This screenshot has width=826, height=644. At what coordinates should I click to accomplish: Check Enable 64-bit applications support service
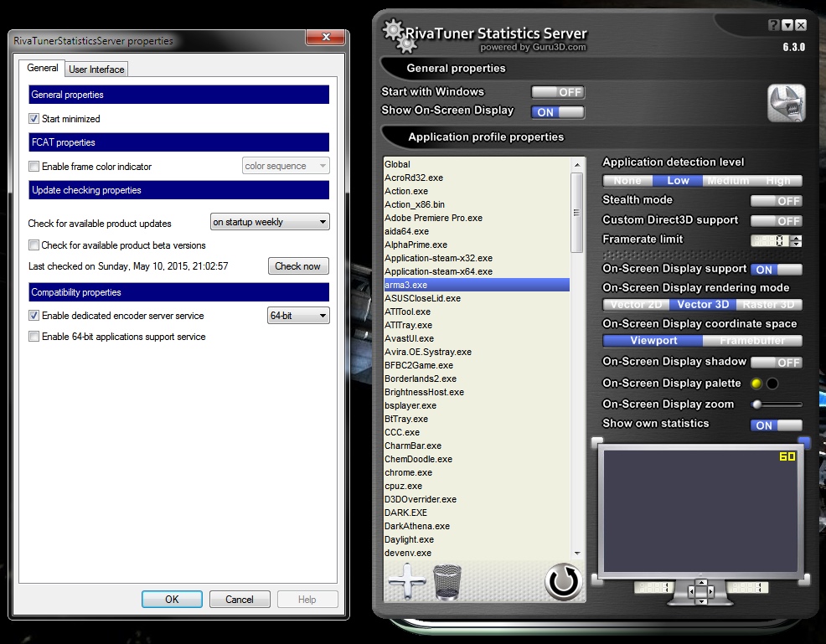34,337
